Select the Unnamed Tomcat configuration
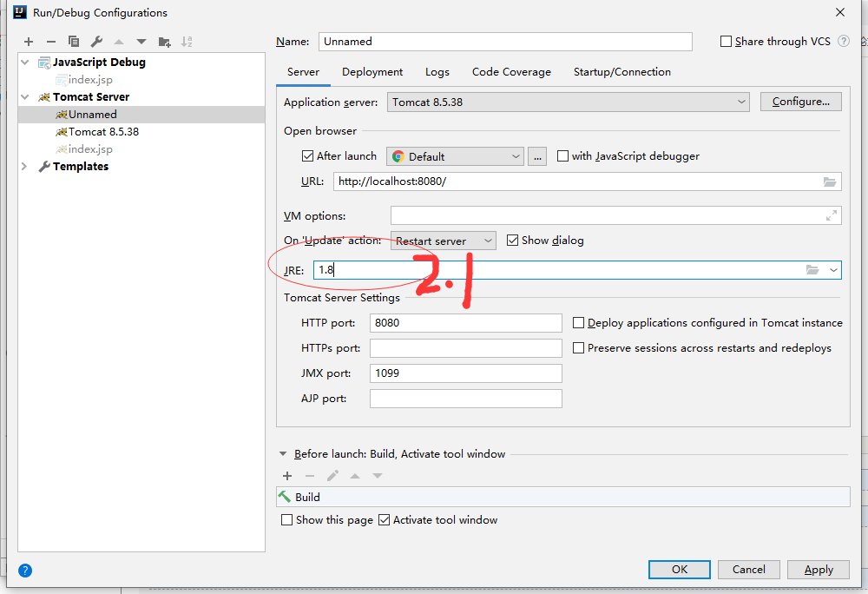868x594 pixels. coord(141,115)
